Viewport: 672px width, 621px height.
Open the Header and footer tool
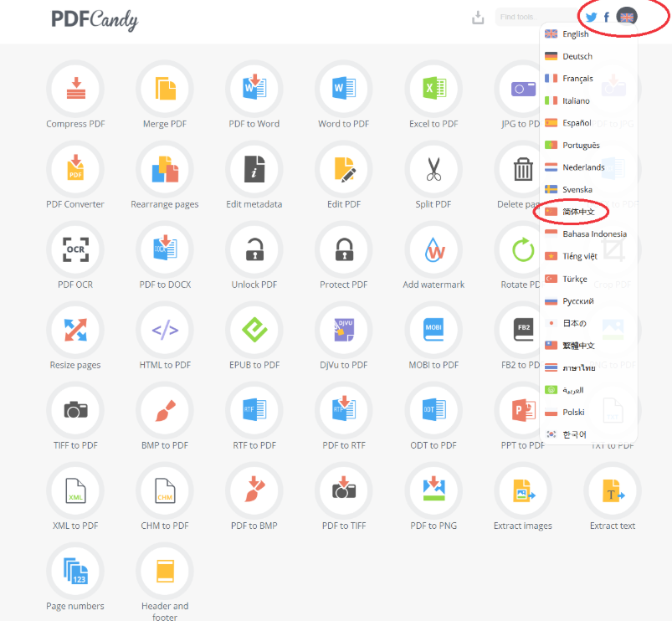pyautogui.click(x=165, y=572)
